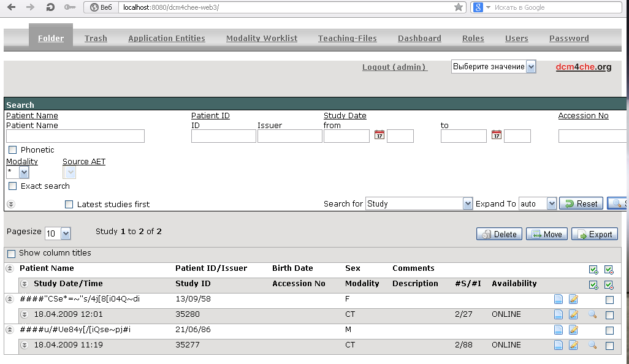
Task: Switch to the Trash tab
Action: [x=96, y=39]
